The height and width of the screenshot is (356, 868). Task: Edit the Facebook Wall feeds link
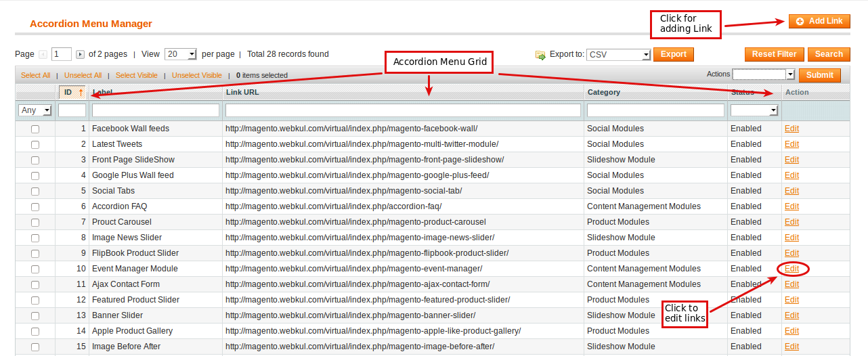tap(791, 129)
